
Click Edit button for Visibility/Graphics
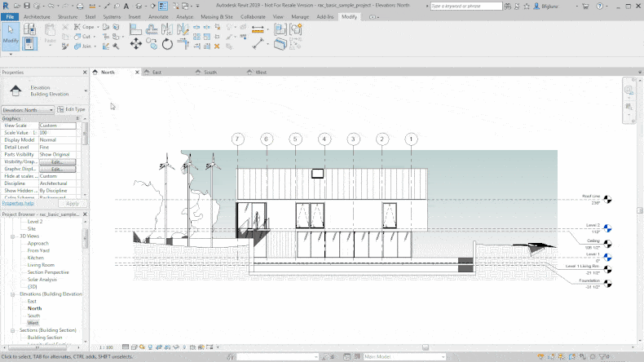[x=57, y=162]
